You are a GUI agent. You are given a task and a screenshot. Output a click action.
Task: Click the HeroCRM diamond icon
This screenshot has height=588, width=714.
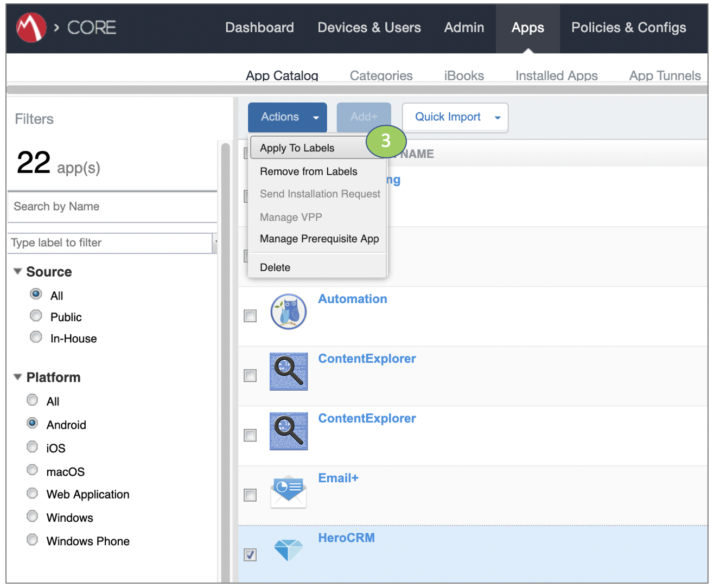(x=288, y=549)
